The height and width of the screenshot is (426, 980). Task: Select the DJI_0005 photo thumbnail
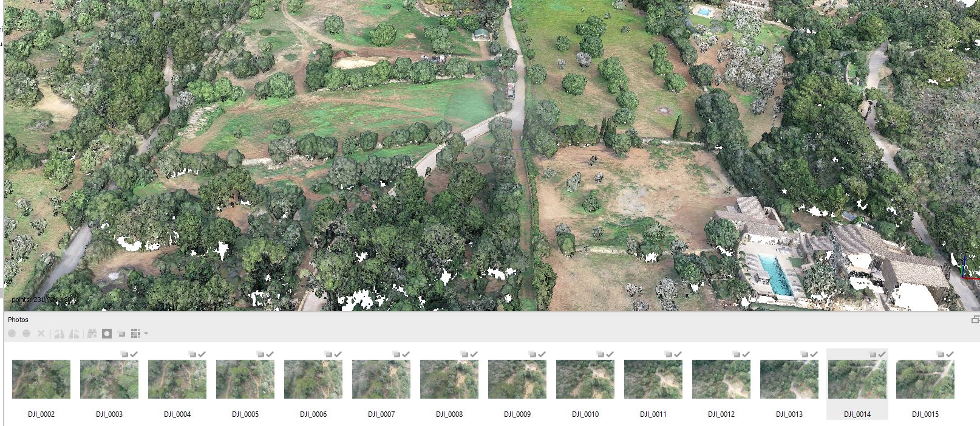click(245, 379)
